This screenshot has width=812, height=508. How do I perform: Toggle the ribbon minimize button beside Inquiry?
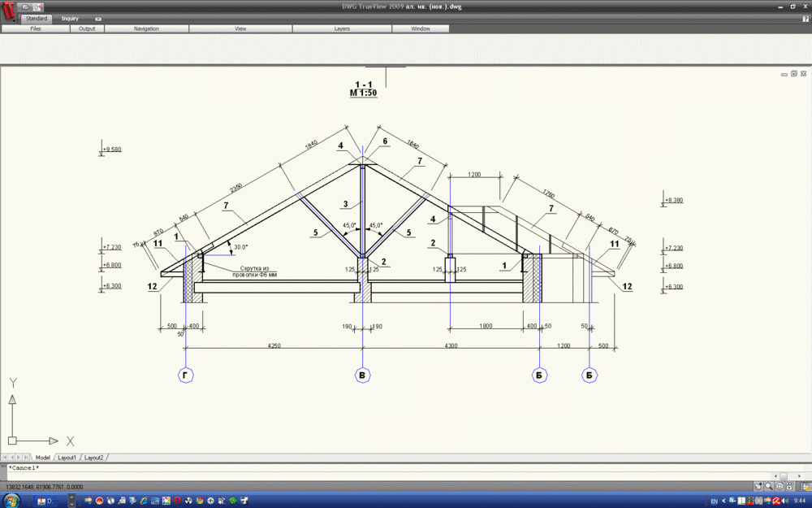pyautogui.click(x=98, y=18)
